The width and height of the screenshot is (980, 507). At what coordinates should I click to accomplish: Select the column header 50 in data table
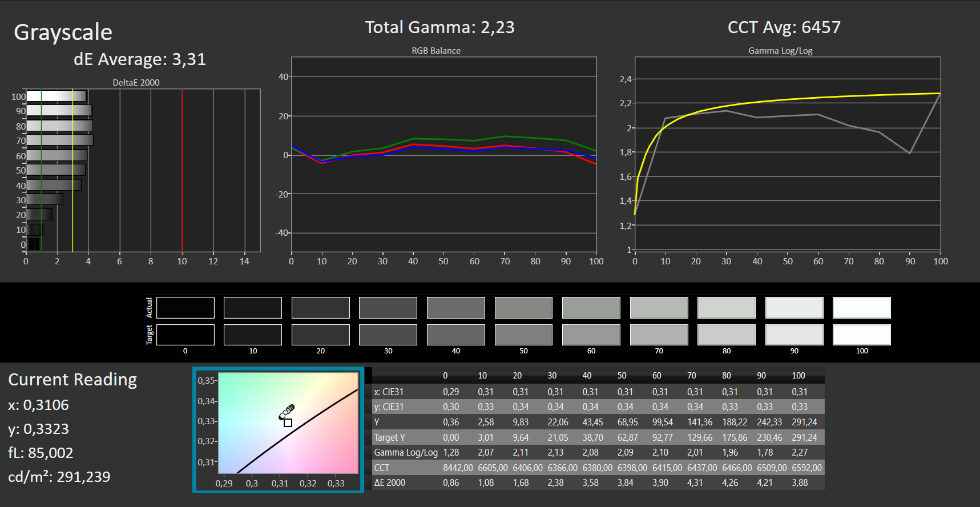point(622,376)
